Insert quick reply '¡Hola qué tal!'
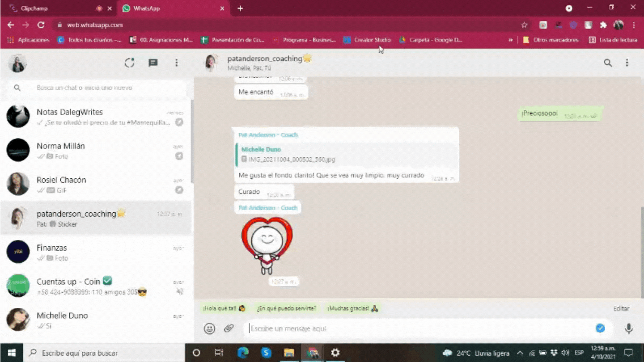 coord(224,308)
